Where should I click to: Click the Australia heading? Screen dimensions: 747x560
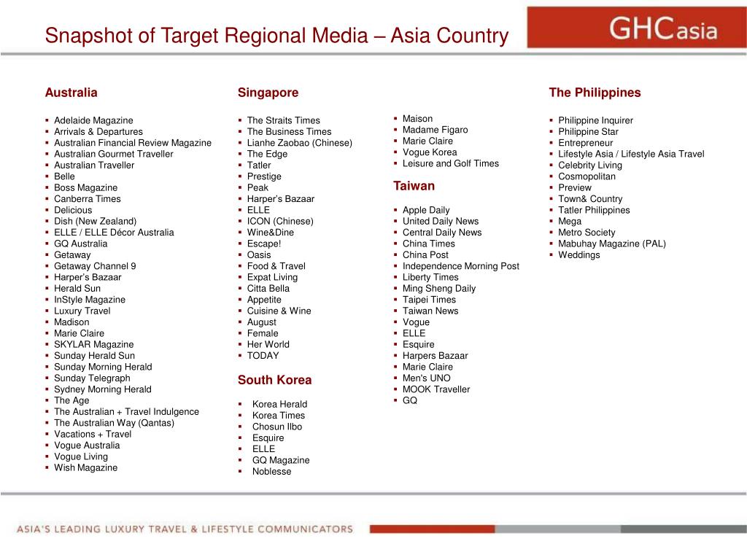(71, 93)
